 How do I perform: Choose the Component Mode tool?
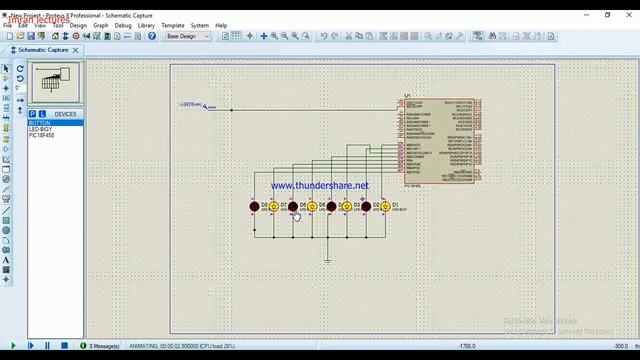[6, 78]
